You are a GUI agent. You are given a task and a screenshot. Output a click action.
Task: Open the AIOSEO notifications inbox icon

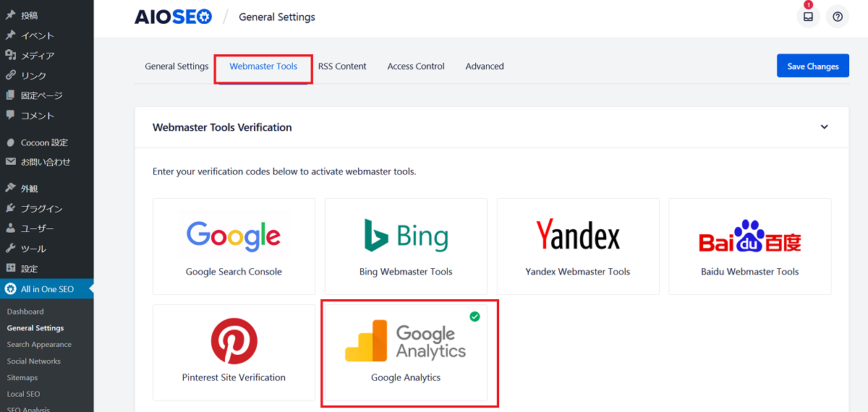[808, 17]
